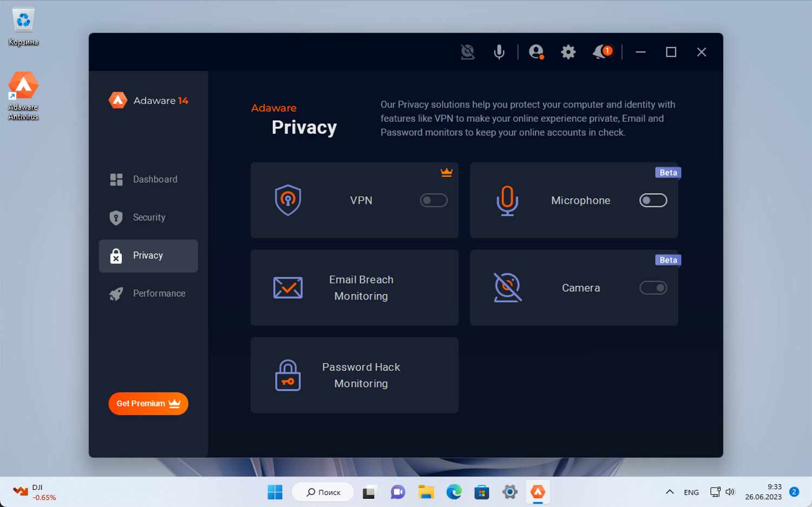Switch to the Performance section
This screenshot has width=812, height=507.
(x=148, y=293)
